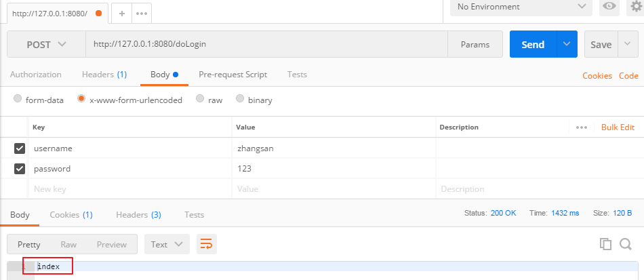Click the plus icon to add new tab
644x280 pixels.
[x=122, y=13]
